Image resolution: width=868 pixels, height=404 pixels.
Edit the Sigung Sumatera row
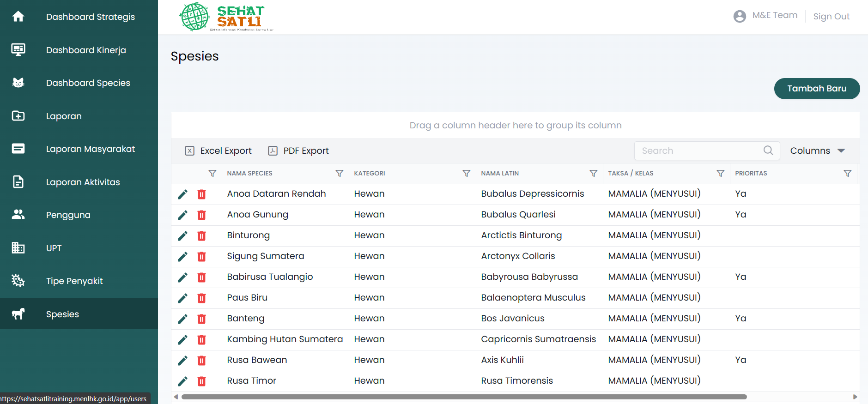point(183,257)
